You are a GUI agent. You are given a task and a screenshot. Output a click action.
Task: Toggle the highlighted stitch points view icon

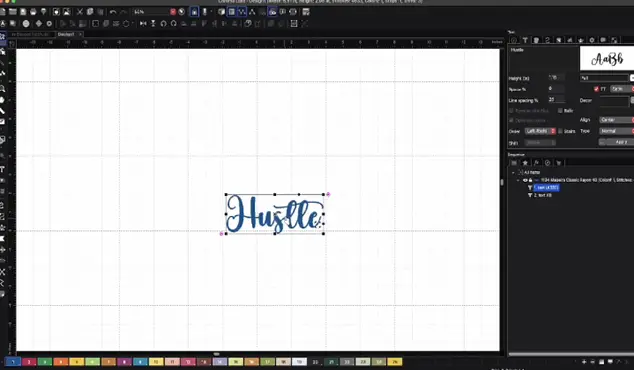(242, 12)
